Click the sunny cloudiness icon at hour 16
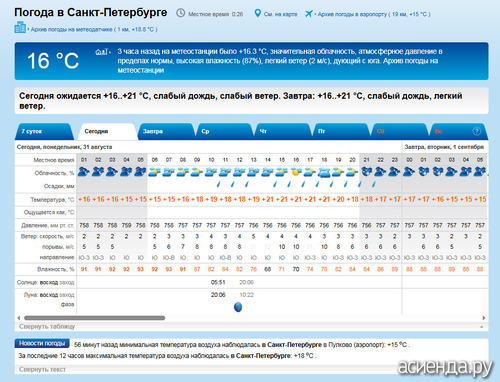 [295, 172]
